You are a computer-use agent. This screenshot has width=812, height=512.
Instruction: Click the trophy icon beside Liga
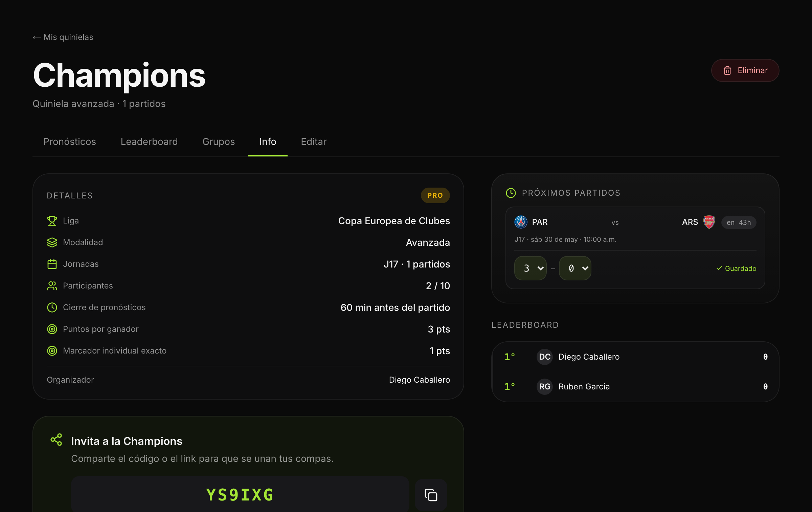[x=52, y=221]
